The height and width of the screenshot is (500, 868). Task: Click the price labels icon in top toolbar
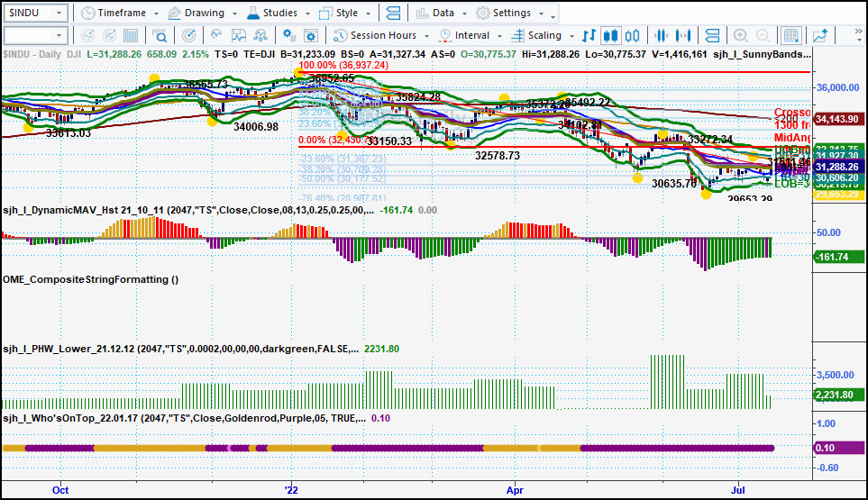click(393, 13)
